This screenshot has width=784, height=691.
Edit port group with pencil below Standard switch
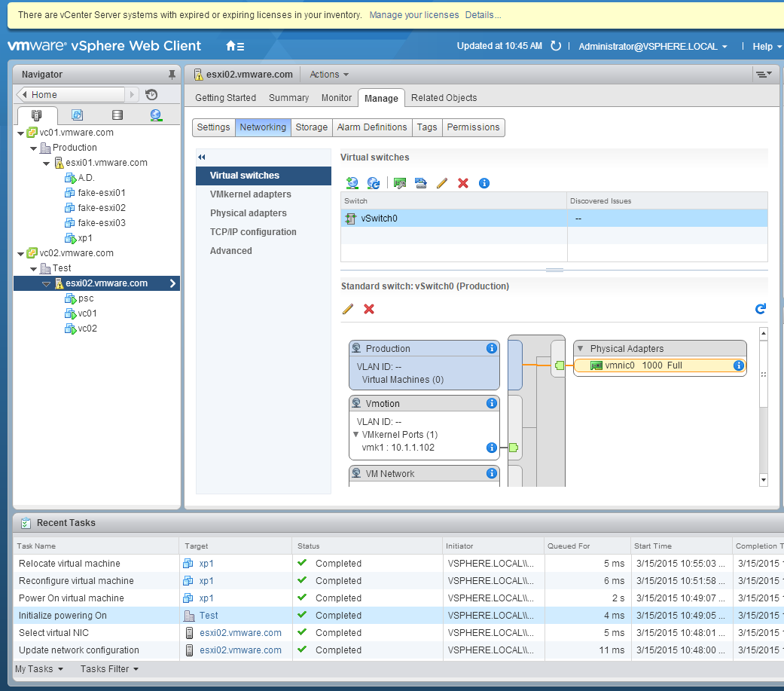coord(348,309)
